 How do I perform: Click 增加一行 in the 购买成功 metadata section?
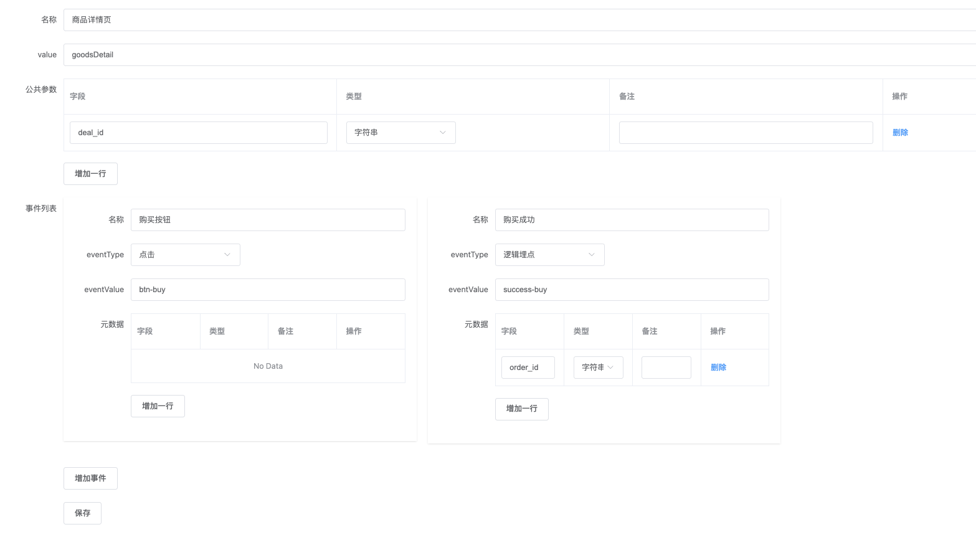tap(522, 409)
